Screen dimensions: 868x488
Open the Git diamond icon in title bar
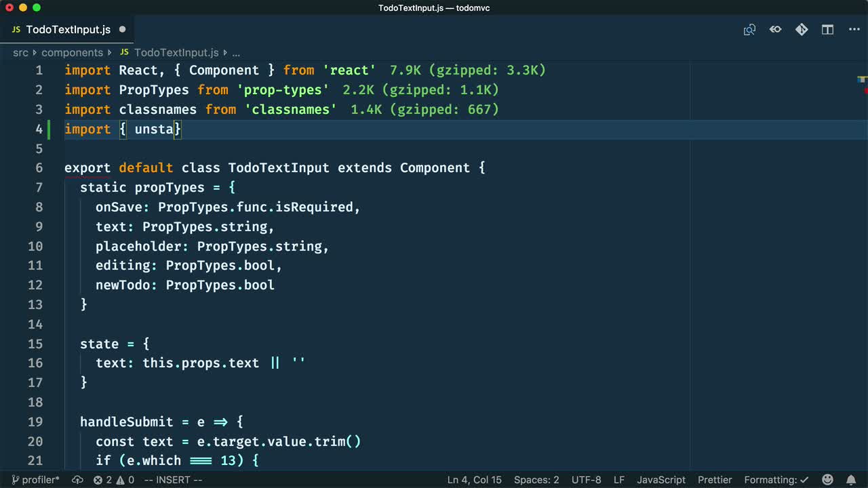802,30
